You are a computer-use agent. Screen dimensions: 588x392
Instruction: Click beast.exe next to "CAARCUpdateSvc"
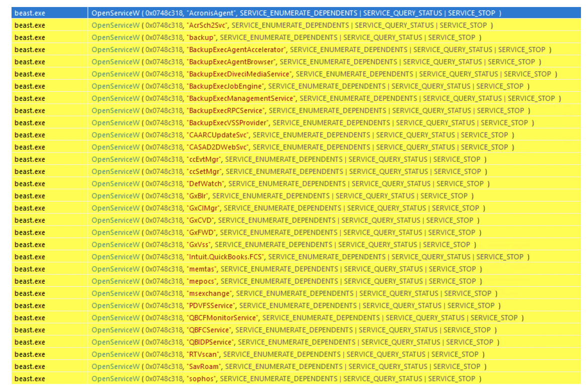click(30, 135)
